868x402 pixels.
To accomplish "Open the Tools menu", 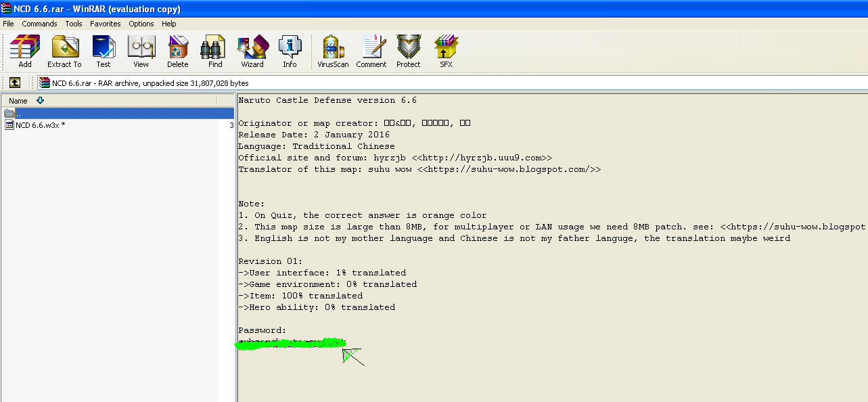I will 74,24.
